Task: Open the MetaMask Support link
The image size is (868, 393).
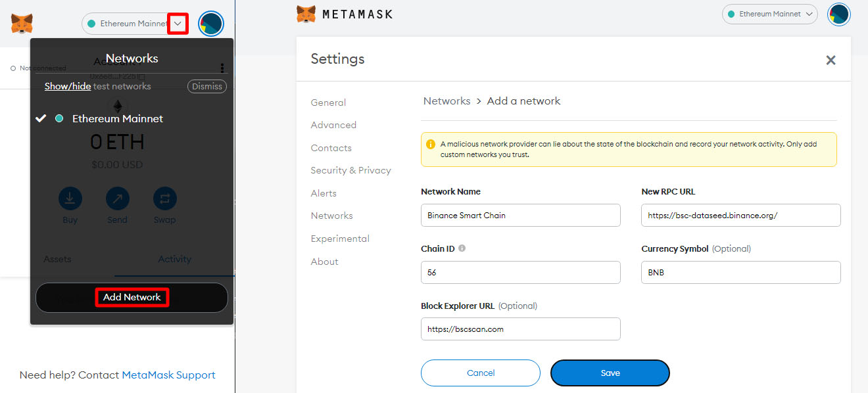Action: (x=169, y=375)
